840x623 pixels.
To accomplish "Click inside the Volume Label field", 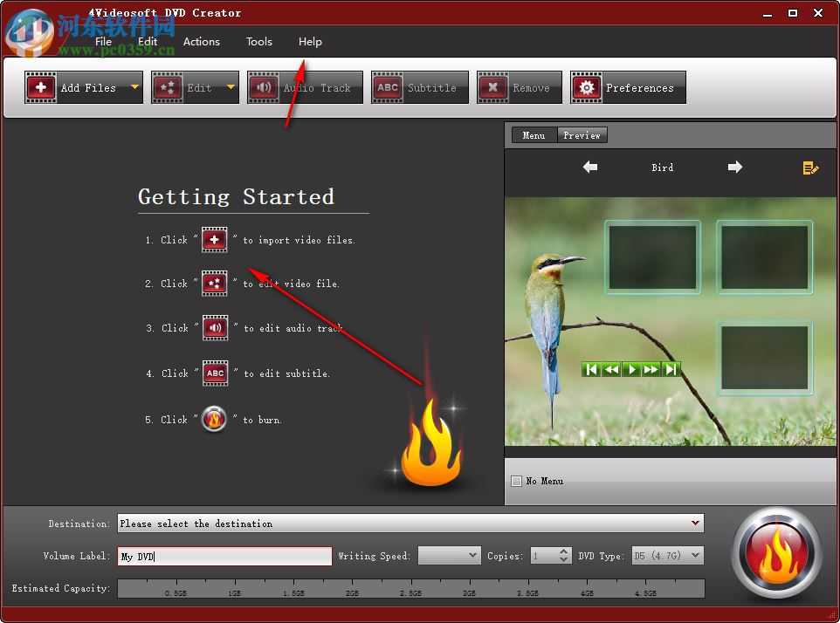I will (x=223, y=555).
